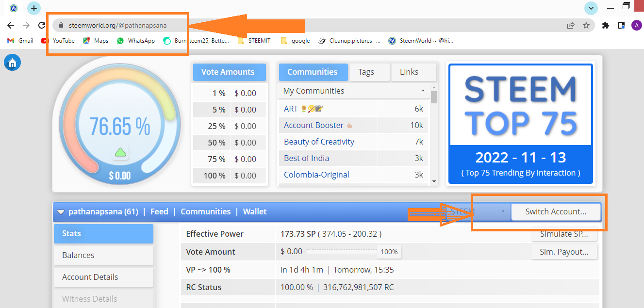Click the Tomorrow, 15:35 recharge time
This screenshot has height=308, width=644.
(363, 270)
